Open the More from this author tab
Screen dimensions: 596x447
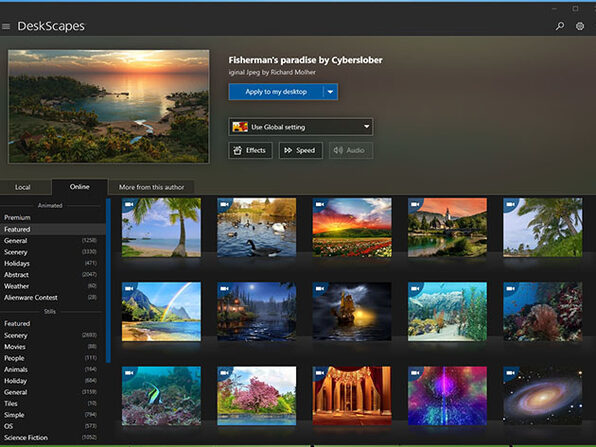coord(151,187)
